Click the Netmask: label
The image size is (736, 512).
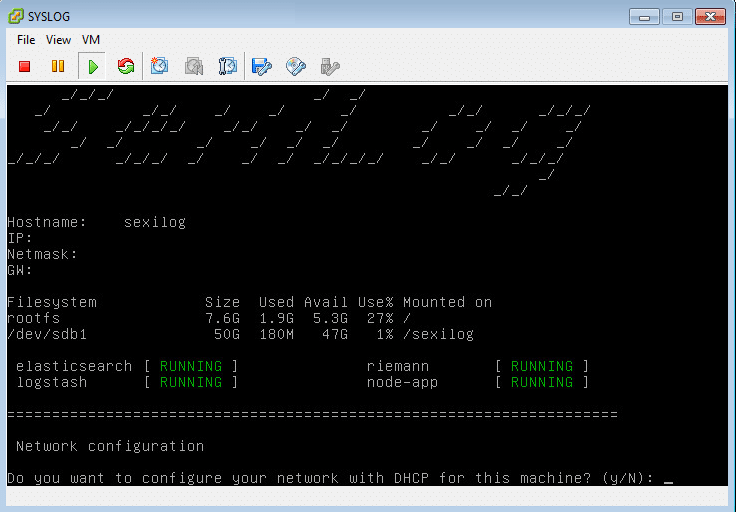[x=42, y=254]
